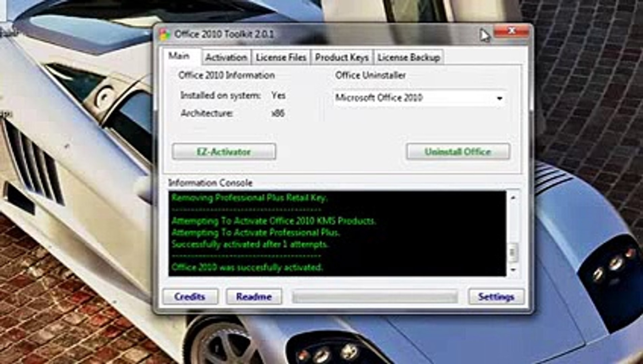Click the progress bar beside Readme
643x364 pixels.
point(375,297)
